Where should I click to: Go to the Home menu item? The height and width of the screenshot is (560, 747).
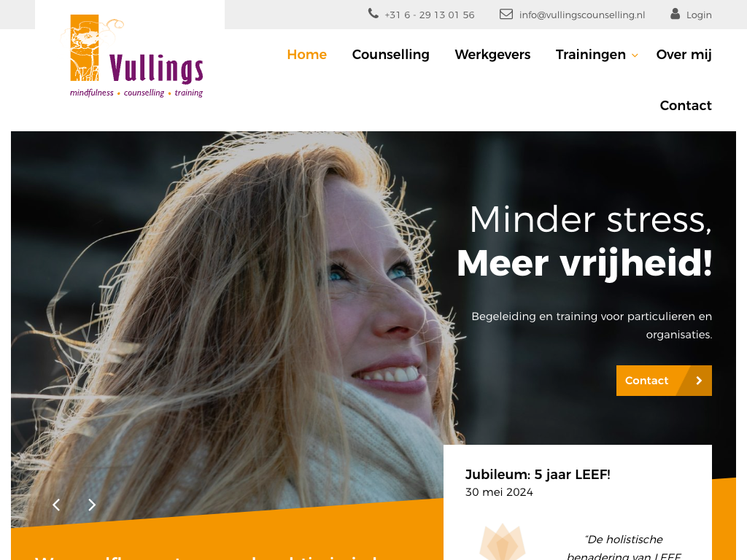tap(307, 55)
